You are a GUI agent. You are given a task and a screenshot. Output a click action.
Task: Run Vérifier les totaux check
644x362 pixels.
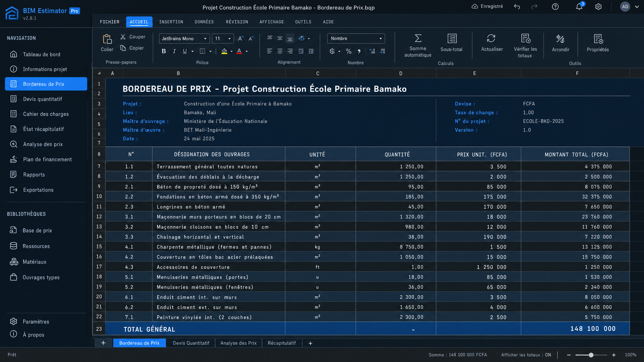525,46
